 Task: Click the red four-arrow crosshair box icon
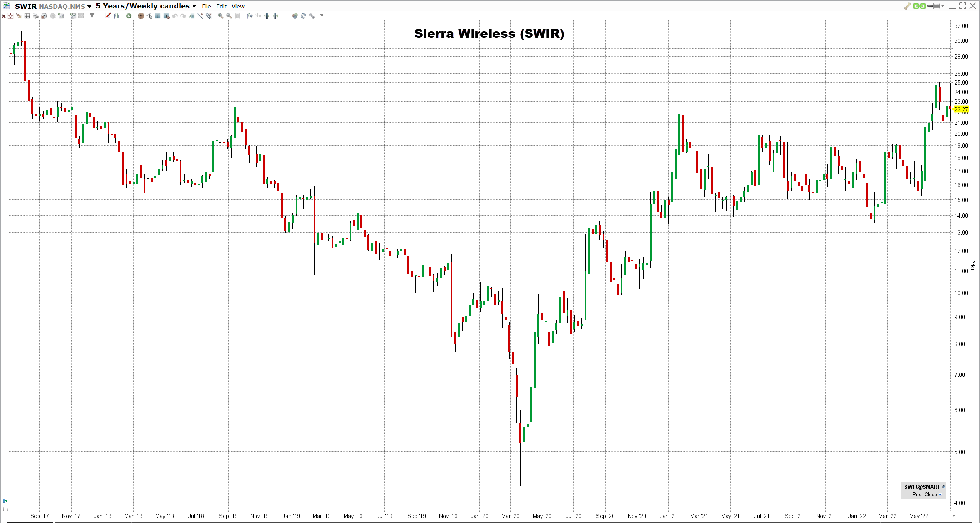tap(10, 16)
